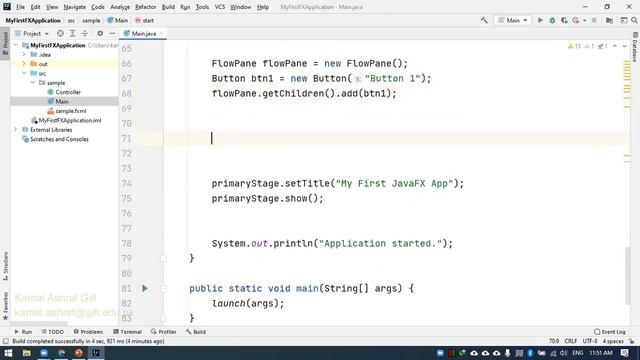
Task: Open the Event Log
Action: coord(610,332)
